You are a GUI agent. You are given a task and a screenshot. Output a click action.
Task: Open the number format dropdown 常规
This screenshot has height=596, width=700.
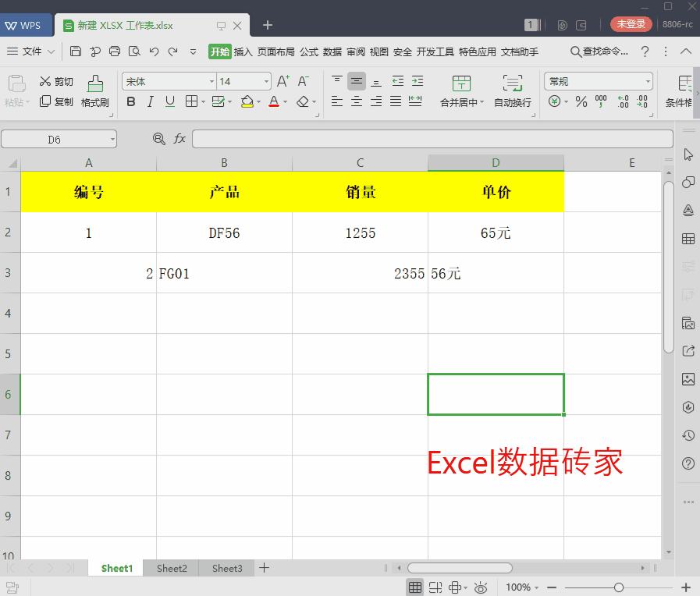(648, 82)
